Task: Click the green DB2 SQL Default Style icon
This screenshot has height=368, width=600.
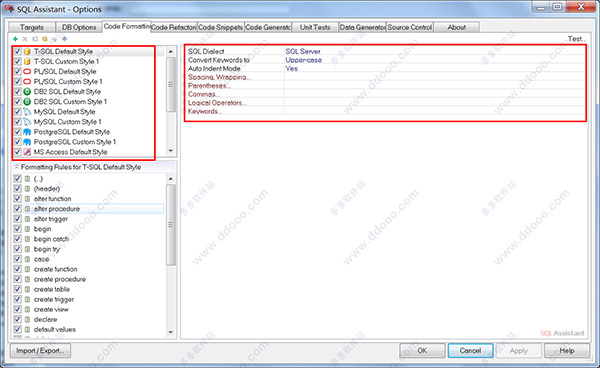Action: [27, 91]
